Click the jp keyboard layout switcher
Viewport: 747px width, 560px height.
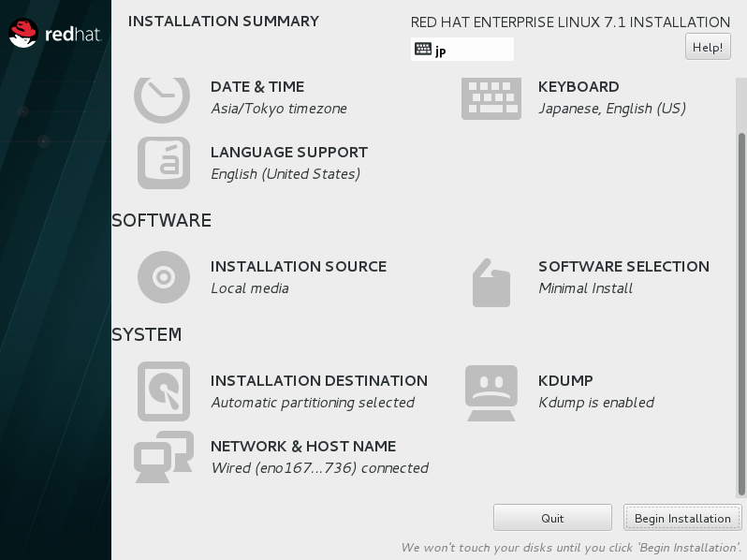[x=462, y=49]
